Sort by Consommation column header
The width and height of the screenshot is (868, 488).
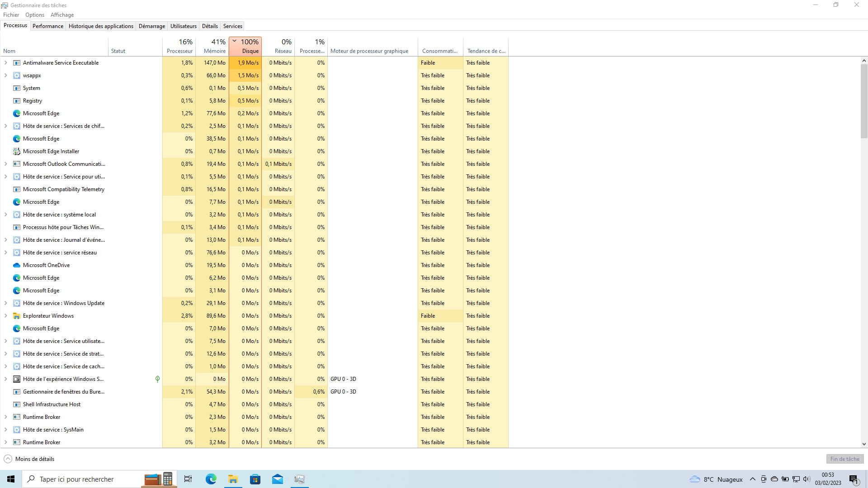point(440,46)
